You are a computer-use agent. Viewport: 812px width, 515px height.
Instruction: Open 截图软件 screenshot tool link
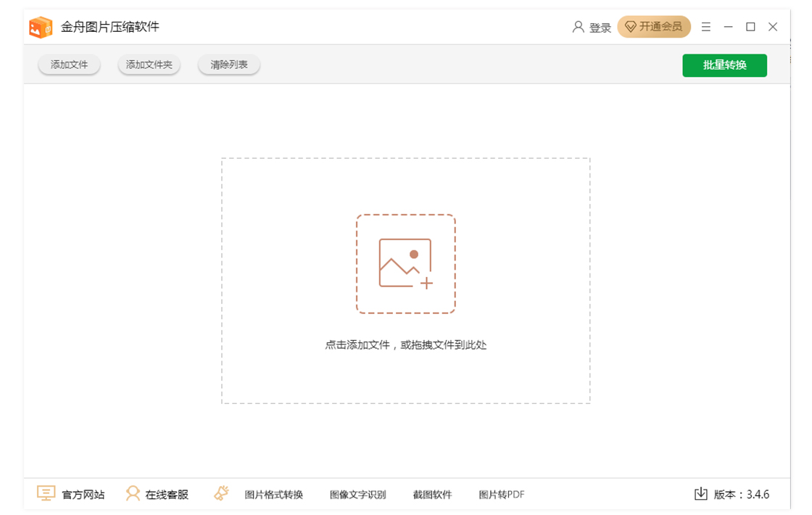[x=432, y=495]
